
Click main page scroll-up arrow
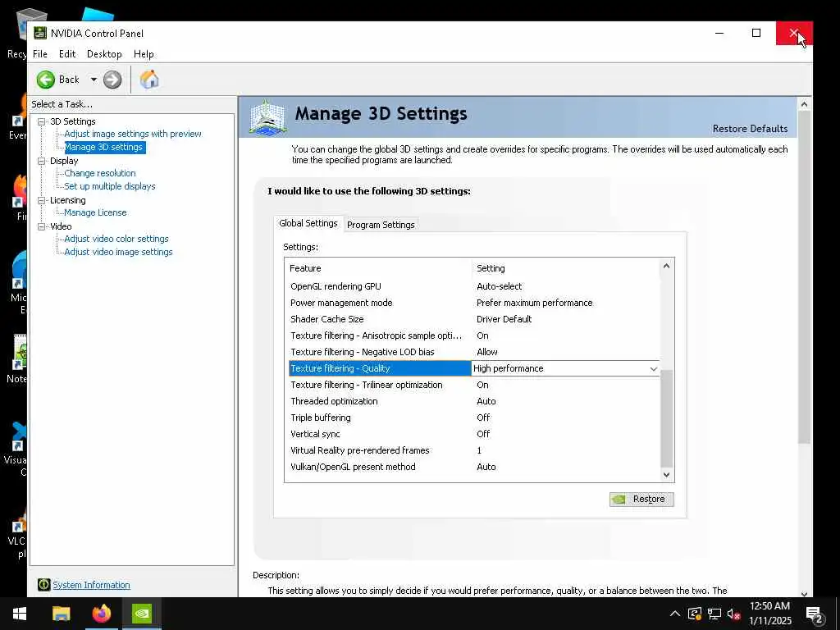tap(804, 104)
